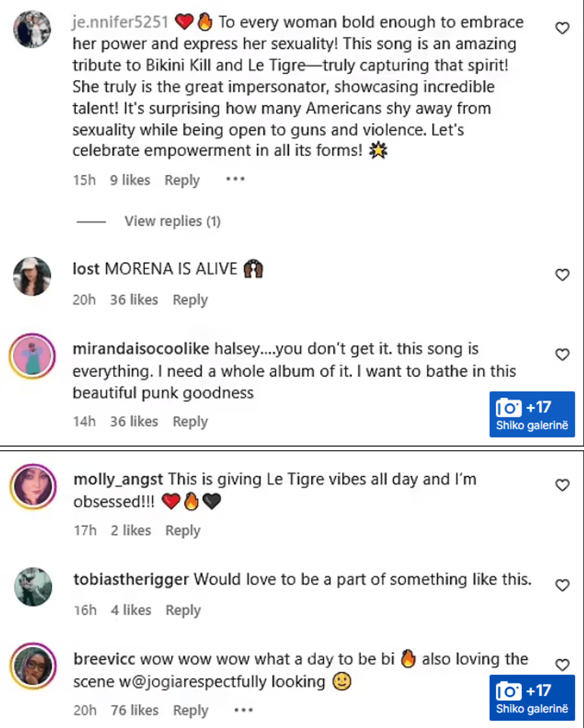View 76 likes on breevicc's comment
This screenshot has height=728, width=584.
(135, 710)
